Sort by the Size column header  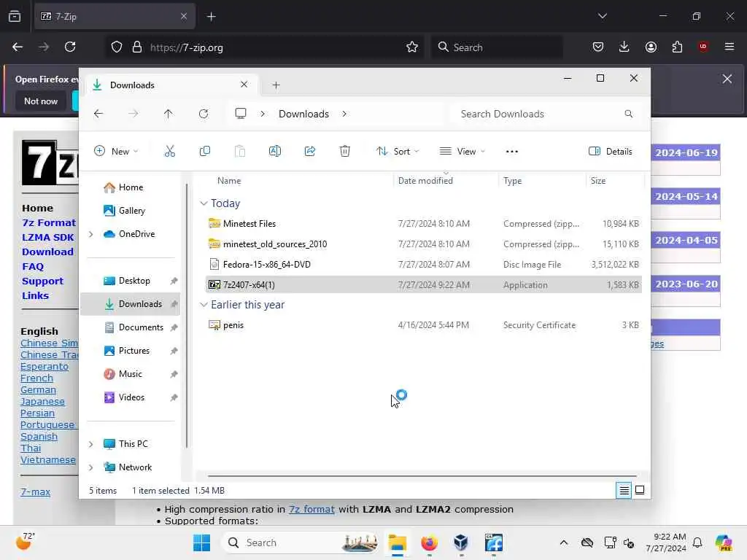click(x=614, y=181)
